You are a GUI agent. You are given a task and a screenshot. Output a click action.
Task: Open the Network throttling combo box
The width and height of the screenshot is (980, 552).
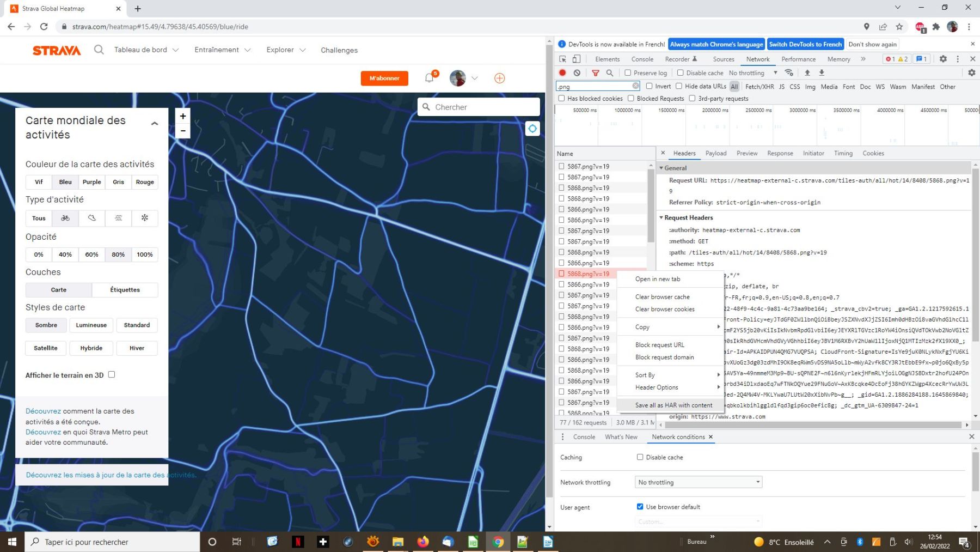click(x=699, y=482)
